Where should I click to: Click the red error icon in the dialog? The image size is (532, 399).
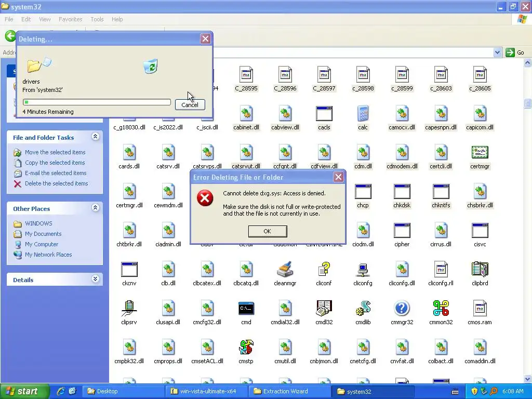[205, 198]
